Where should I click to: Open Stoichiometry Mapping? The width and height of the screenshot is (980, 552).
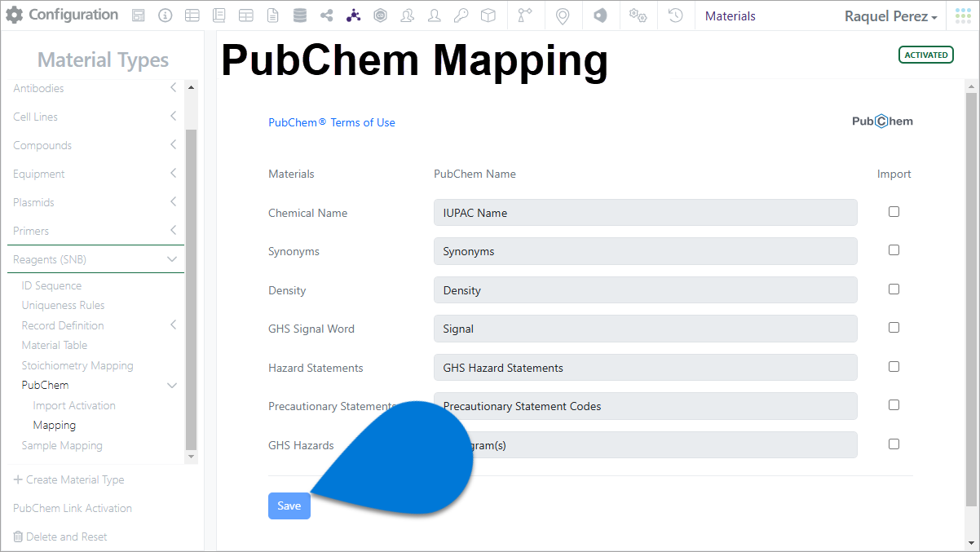77,365
